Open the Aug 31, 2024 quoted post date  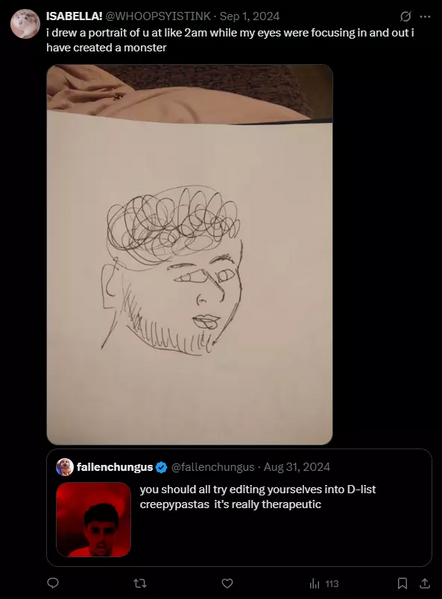297,467
